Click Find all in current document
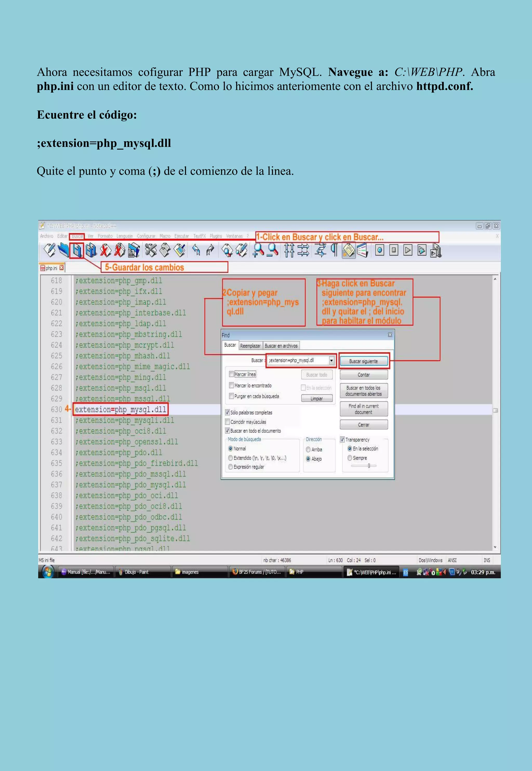The height and width of the screenshot is (771, 532). tap(364, 409)
